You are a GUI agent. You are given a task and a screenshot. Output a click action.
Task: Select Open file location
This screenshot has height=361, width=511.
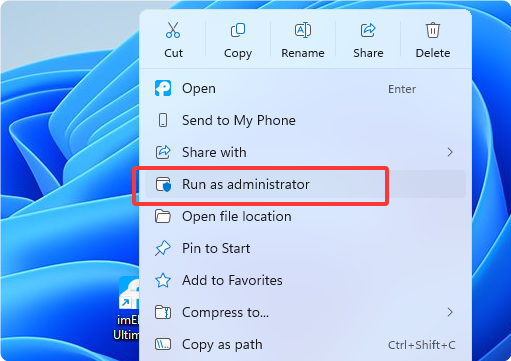click(305, 216)
